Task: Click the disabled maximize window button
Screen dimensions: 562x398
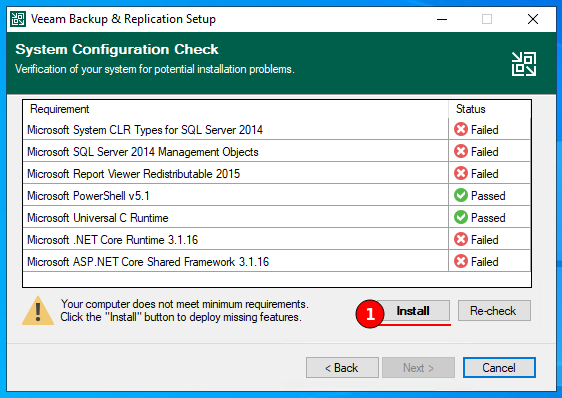Action: coord(487,19)
